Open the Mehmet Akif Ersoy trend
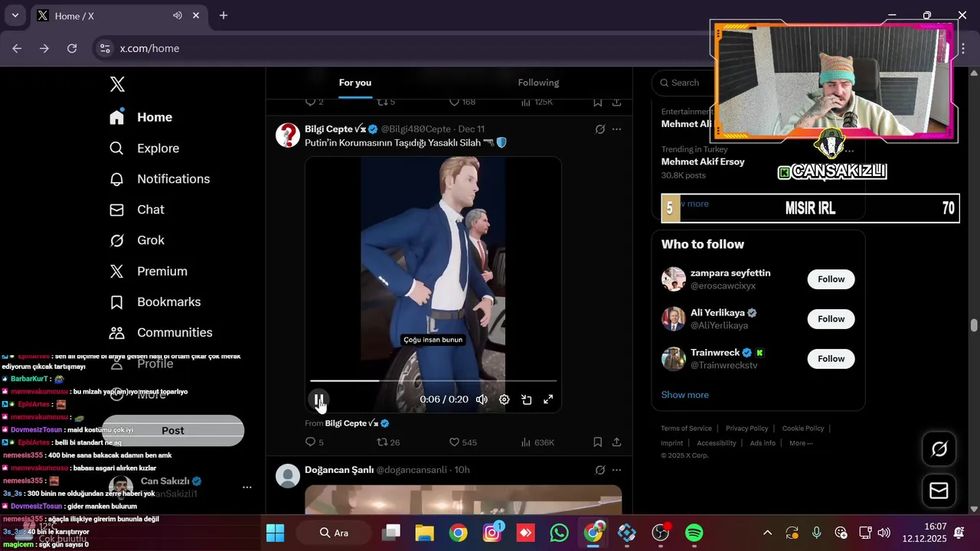This screenshot has height=551, width=980. tap(703, 162)
